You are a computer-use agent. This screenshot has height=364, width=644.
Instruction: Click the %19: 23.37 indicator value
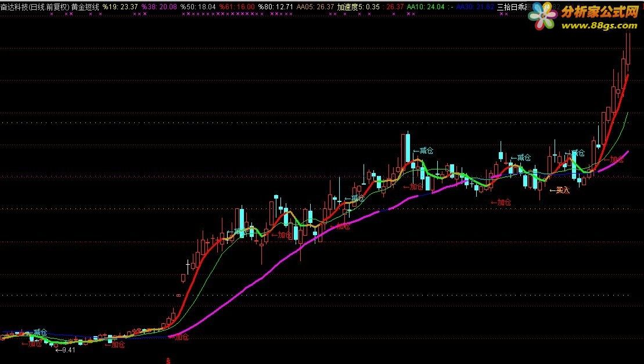pyautogui.click(x=120, y=6)
